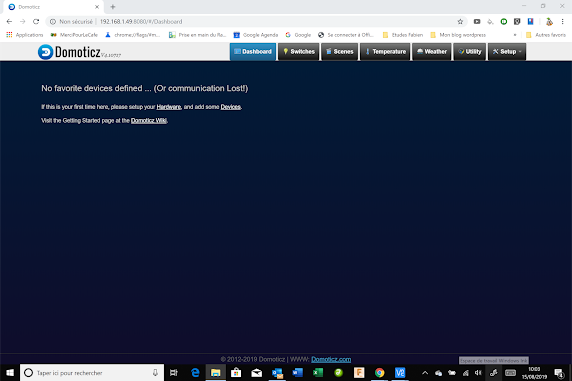
Task: Open the Devices link
Action: coord(231,107)
